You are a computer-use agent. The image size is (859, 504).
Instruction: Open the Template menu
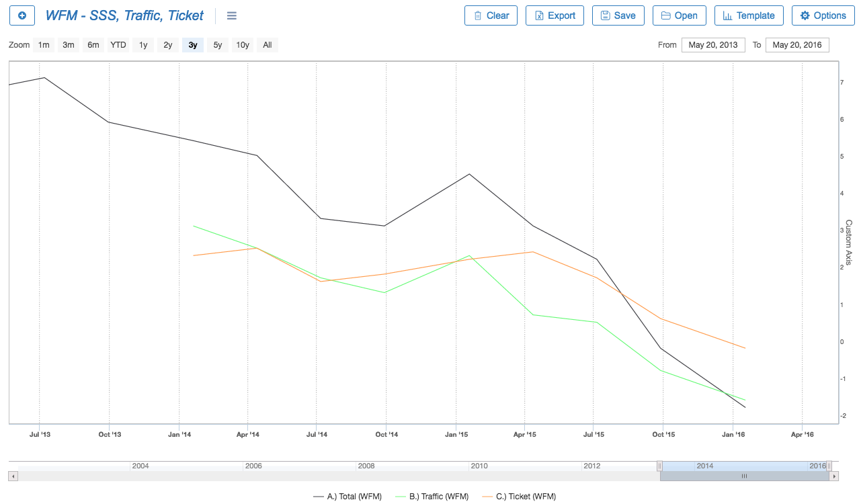coord(749,15)
